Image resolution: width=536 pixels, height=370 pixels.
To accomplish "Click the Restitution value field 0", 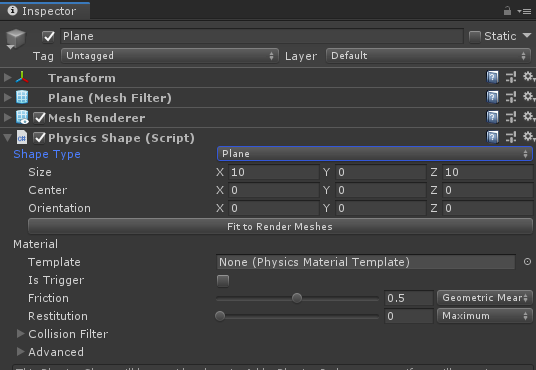I will [409, 316].
